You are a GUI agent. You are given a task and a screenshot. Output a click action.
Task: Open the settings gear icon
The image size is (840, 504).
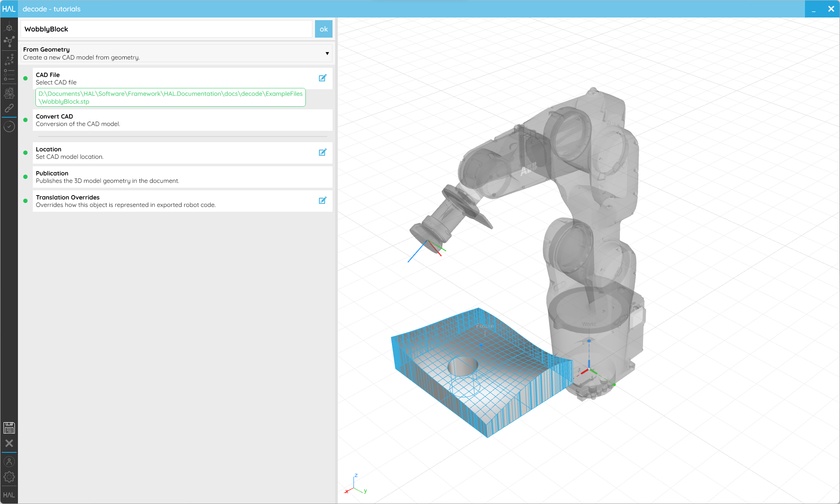click(x=9, y=477)
